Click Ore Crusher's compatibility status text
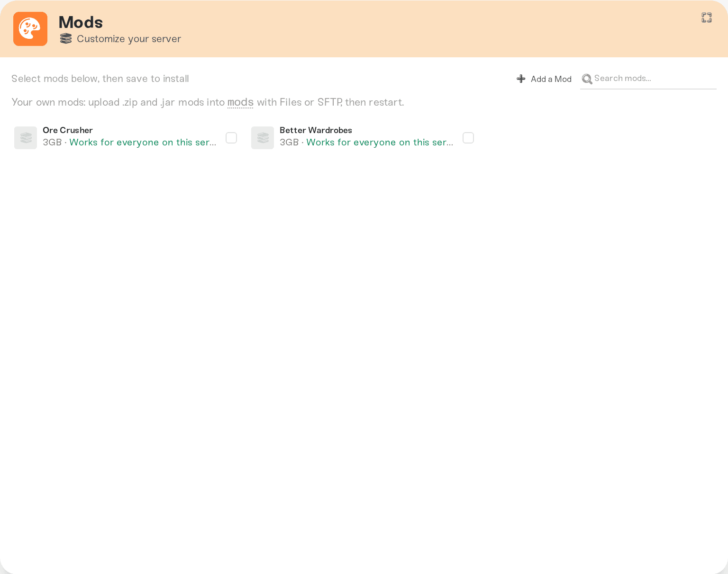728x574 pixels. (x=143, y=143)
